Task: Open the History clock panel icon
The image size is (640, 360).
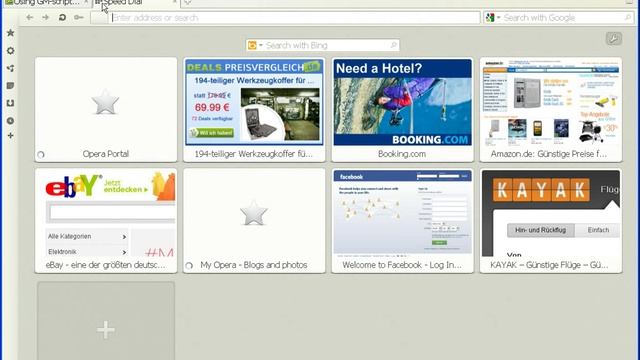Action: click(x=11, y=121)
